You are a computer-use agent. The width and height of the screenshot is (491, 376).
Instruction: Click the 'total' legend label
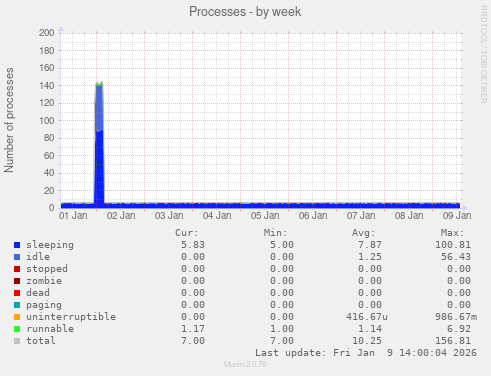pyautogui.click(x=41, y=341)
